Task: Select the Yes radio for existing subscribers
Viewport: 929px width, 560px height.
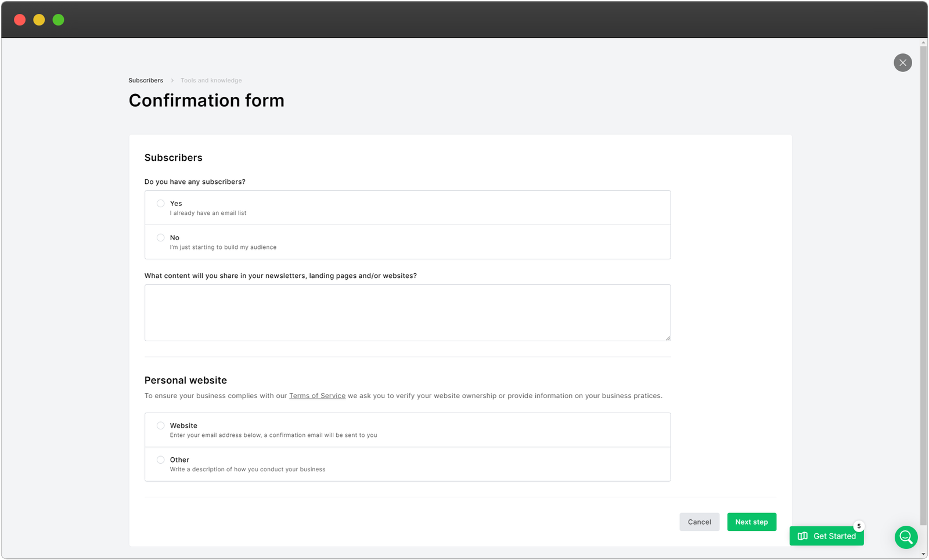Action: pos(160,204)
